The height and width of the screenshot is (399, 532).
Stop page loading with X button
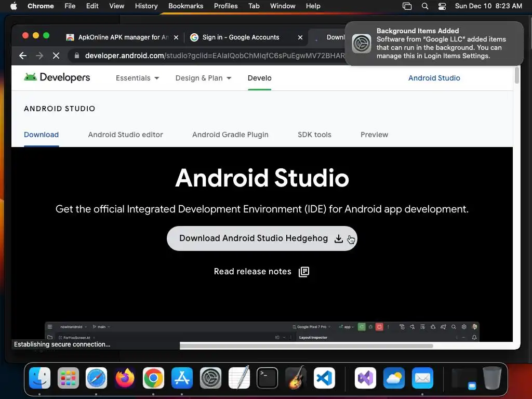(56, 56)
